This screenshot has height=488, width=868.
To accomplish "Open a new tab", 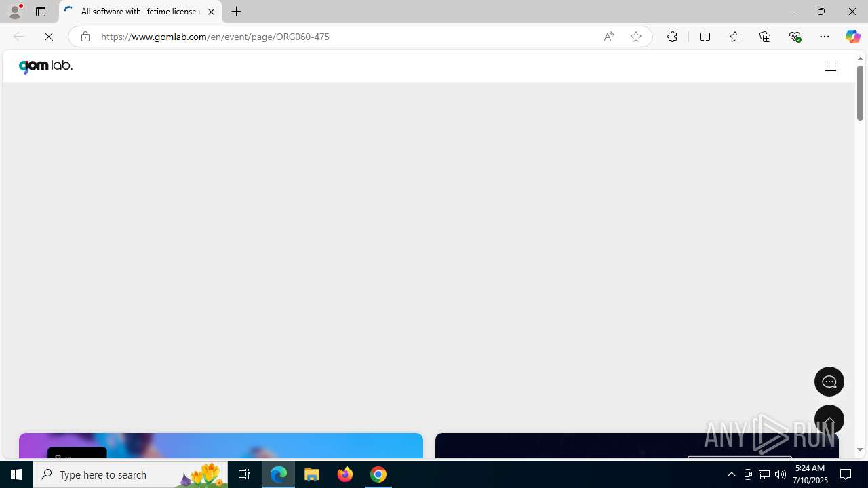I will [x=237, y=12].
